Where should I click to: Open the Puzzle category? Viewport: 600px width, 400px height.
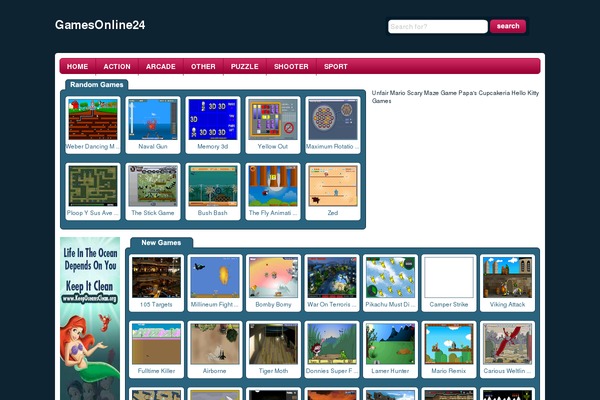tap(245, 67)
